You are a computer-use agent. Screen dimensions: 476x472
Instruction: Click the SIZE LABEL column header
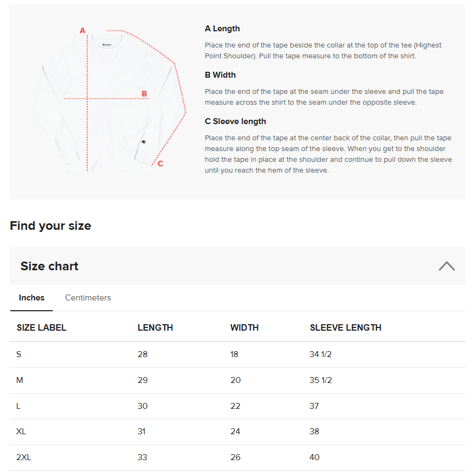[x=42, y=327]
